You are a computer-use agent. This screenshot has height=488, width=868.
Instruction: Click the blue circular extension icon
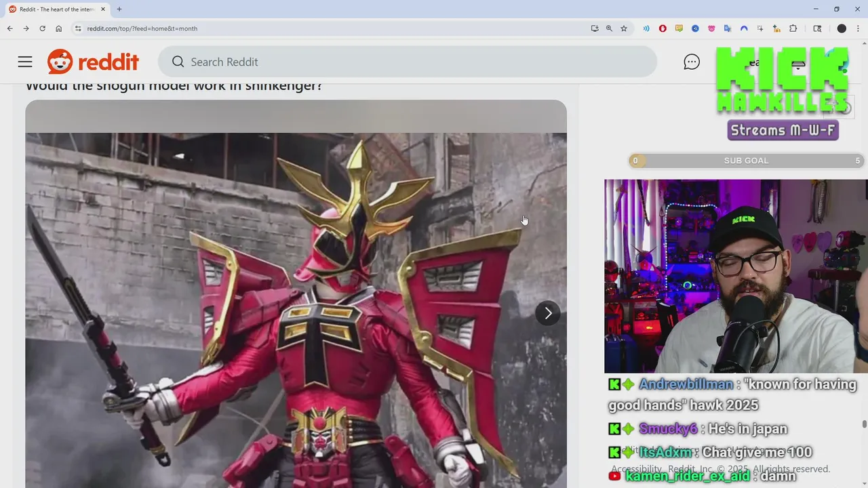(695, 28)
